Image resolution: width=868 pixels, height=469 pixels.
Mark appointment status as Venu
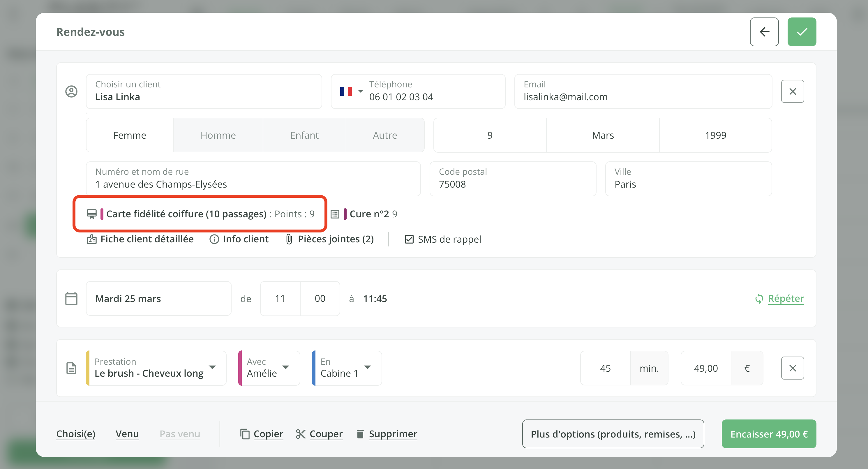127,434
